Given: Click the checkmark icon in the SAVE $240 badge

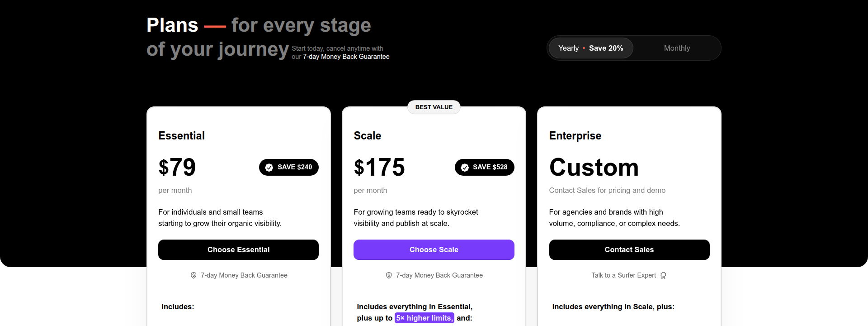Looking at the screenshot, I should point(269,167).
